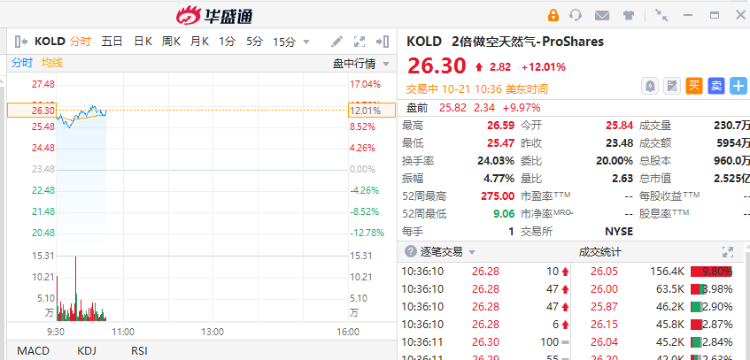
Task: Toggle the 均线 average line display
Action: point(52,63)
